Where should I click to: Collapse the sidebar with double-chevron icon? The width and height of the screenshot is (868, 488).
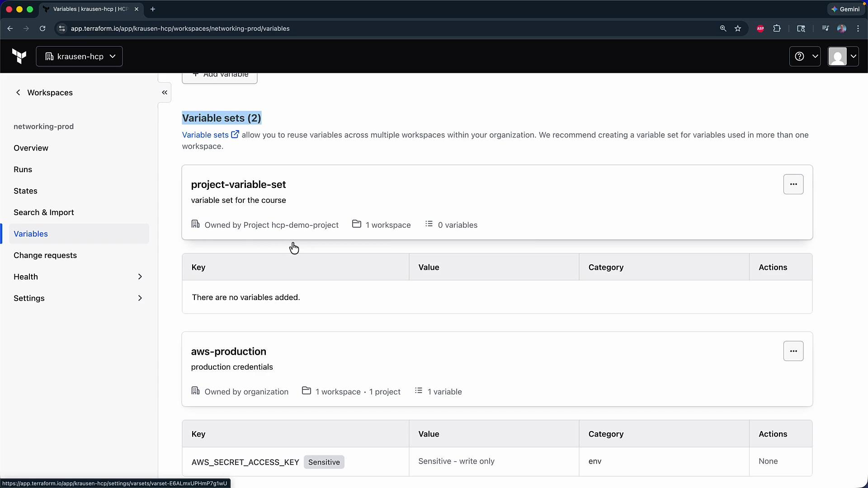coord(165,93)
